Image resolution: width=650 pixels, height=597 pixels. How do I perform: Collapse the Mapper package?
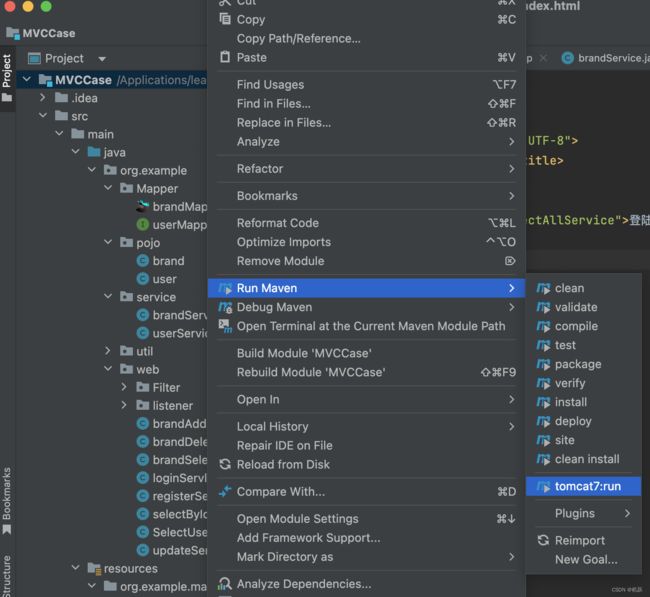tap(108, 188)
